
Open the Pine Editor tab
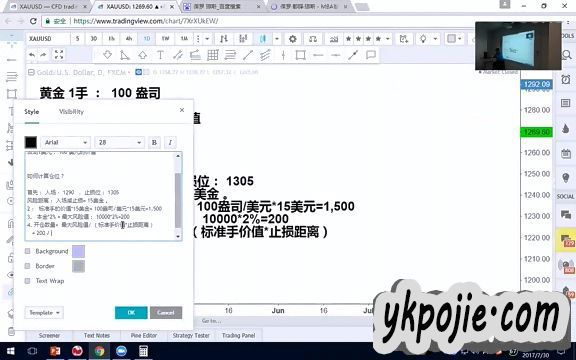point(144,335)
